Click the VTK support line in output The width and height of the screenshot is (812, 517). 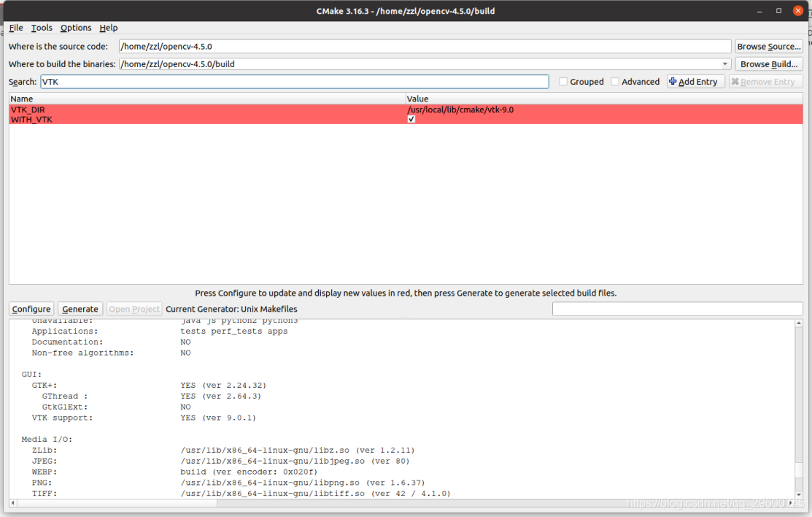pos(144,418)
